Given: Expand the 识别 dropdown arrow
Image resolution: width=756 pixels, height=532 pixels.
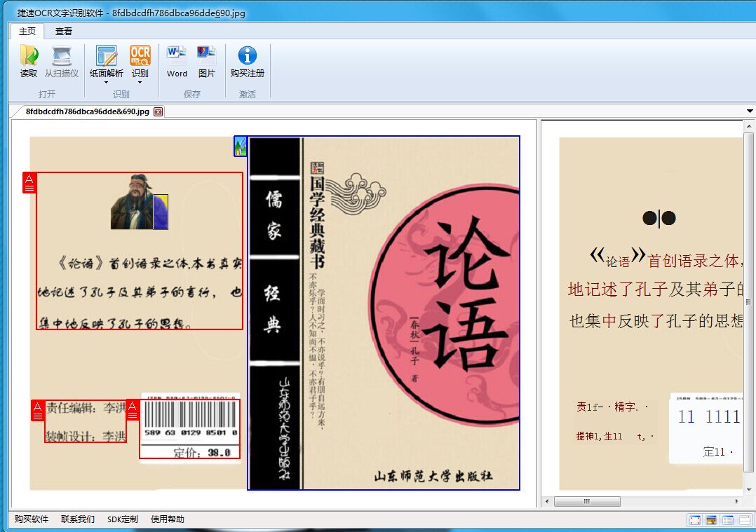Looking at the screenshot, I should point(140,83).
